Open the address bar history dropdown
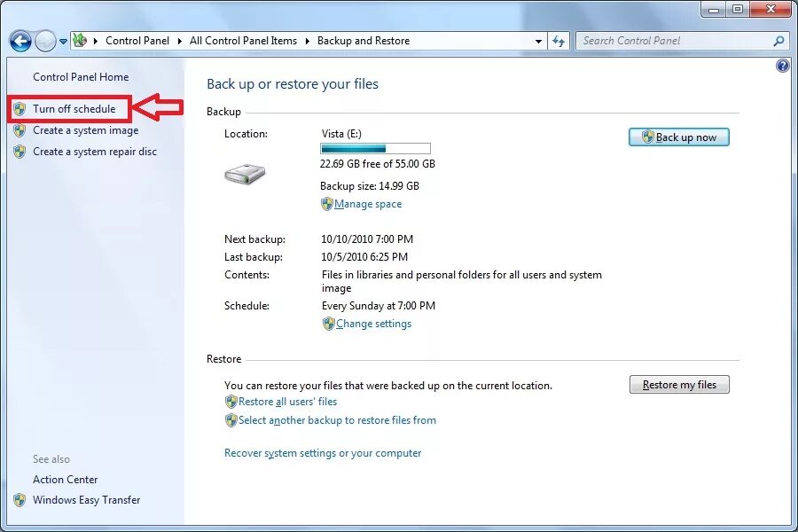The image size is (798, 532). [x=538, y=42]
